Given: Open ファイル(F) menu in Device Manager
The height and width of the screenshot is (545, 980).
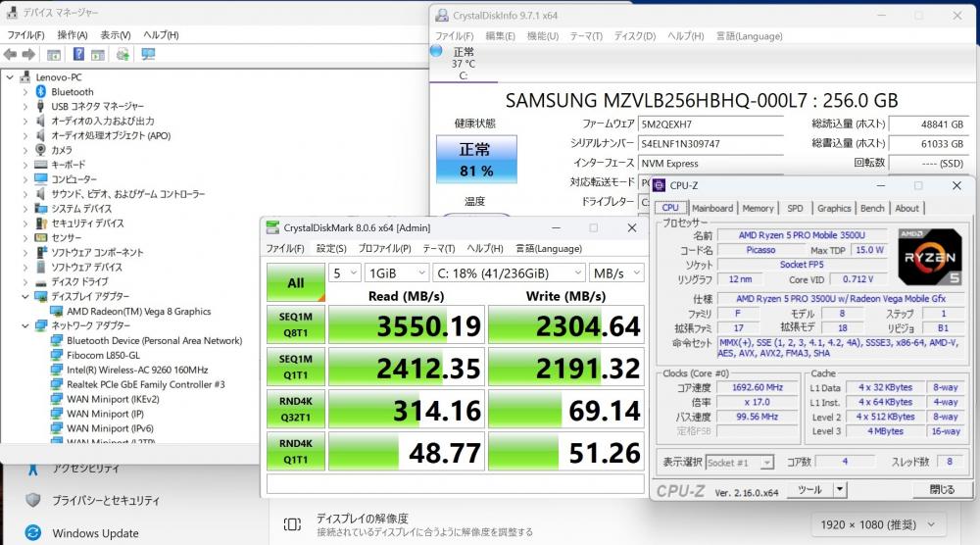Looking at the screenshot, I should (25, 35).
